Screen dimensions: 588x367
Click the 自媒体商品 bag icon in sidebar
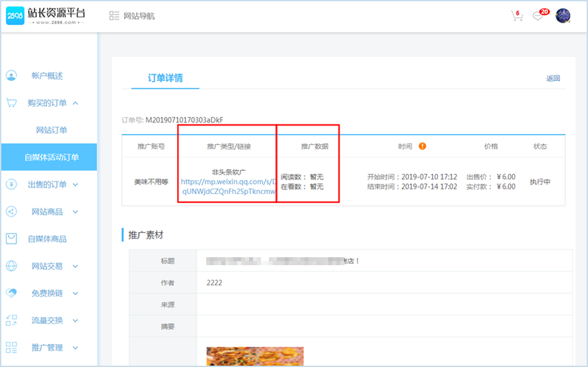[11, 239]
